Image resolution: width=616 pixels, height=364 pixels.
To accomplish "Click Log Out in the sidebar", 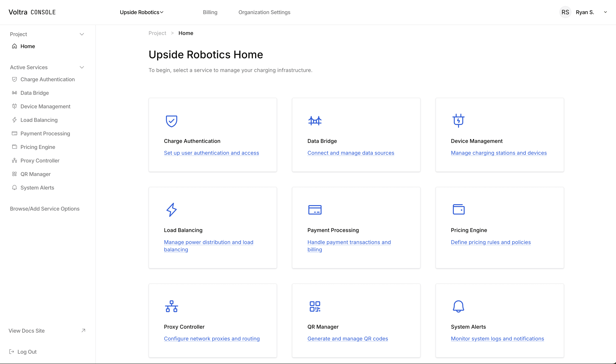I will click(27, 351).
